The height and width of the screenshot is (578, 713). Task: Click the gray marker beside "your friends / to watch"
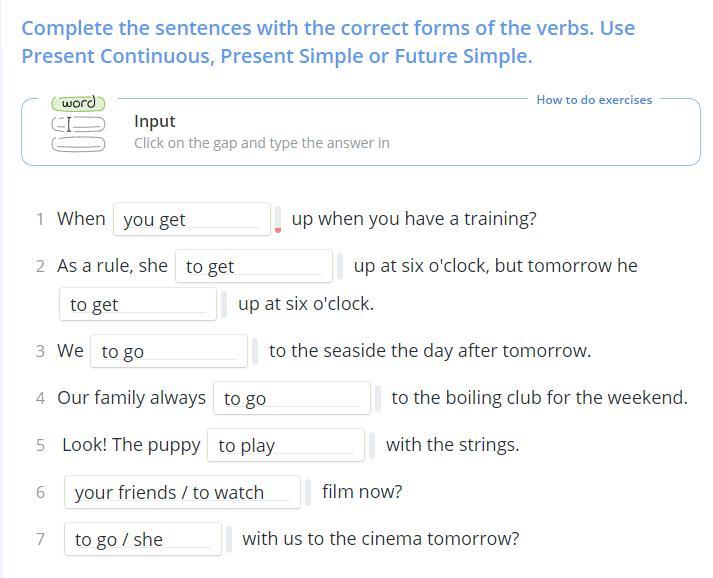(308, 492)
